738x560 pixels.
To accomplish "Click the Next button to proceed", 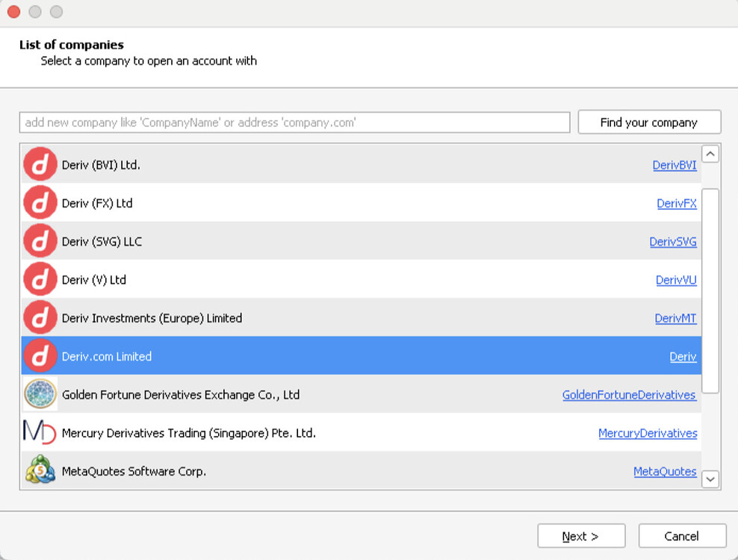I will (x=581, y=535).
